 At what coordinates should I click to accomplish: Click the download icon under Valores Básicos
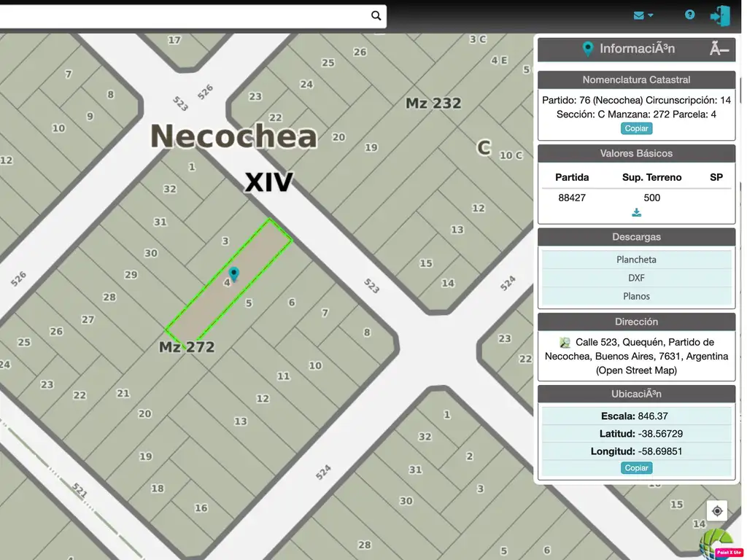(x=636, y=213)
